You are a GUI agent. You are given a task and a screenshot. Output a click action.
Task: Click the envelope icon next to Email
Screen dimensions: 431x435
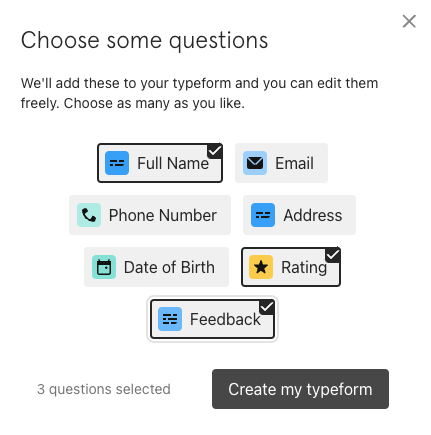point(255,163)
